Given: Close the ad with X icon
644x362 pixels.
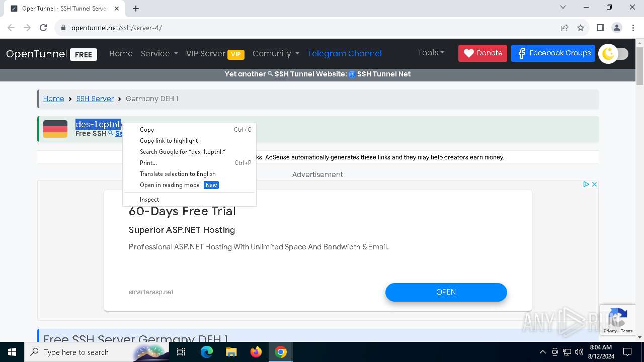Looking at the screenshot, I should [594, 185].
